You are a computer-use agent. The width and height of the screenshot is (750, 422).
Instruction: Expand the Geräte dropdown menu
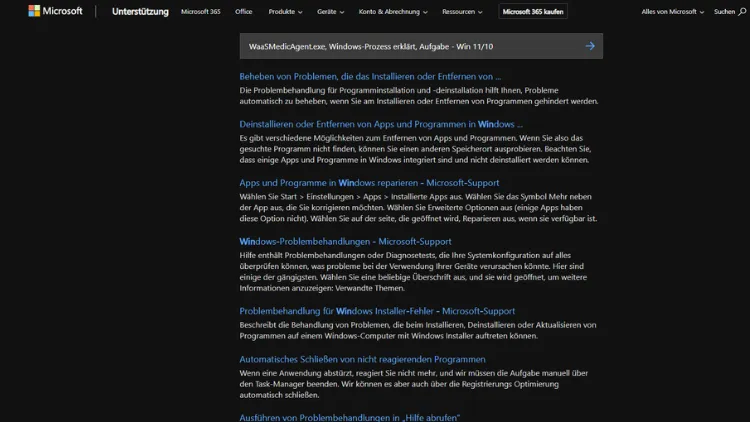(x=330, y=11)
